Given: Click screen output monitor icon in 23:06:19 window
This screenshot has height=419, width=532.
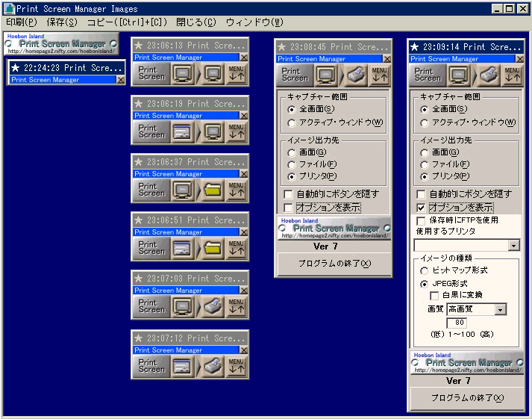Looking at the screenshot, I should pyautogui.click(x=213, y=131).
